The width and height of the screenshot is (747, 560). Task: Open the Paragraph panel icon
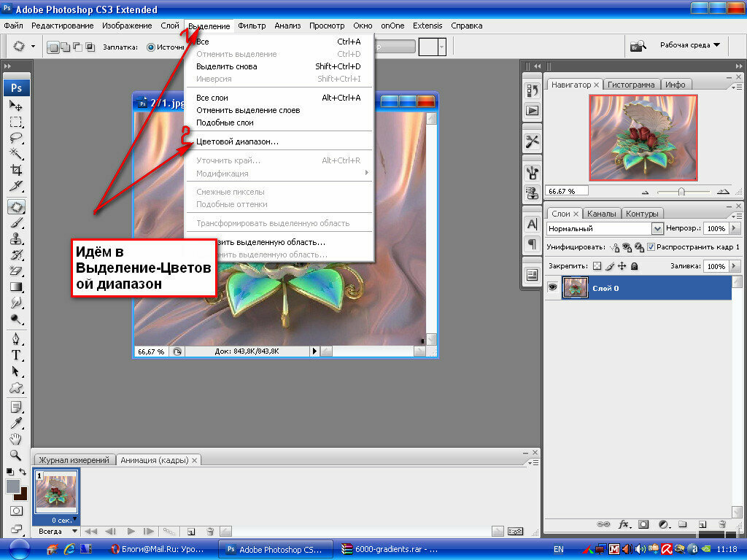[x=532, y=244]
